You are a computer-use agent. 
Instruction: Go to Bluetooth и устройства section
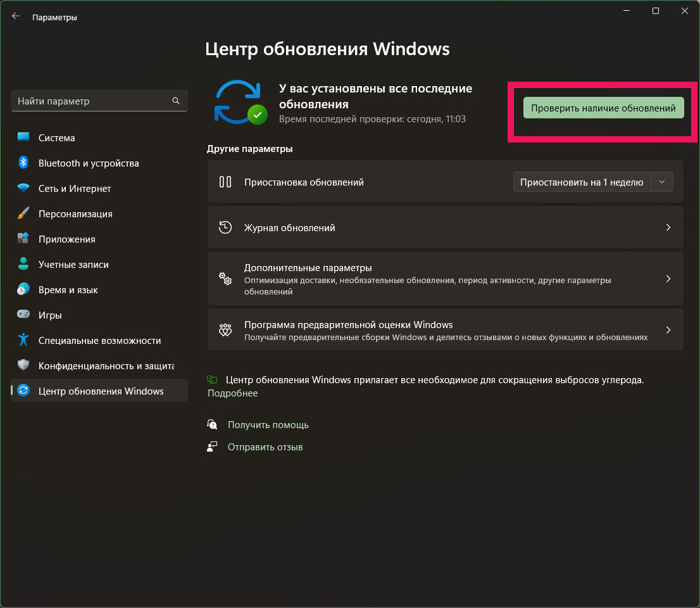coord(99,163)
